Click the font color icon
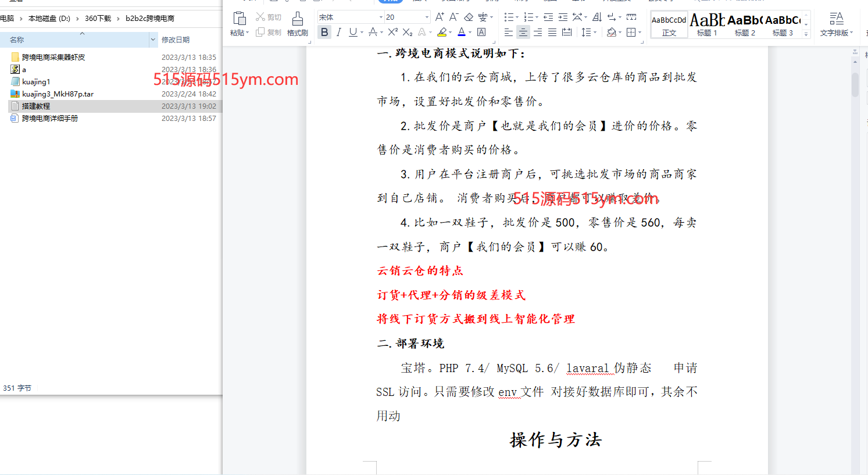The image size is (868, 475). pos(462,32)
